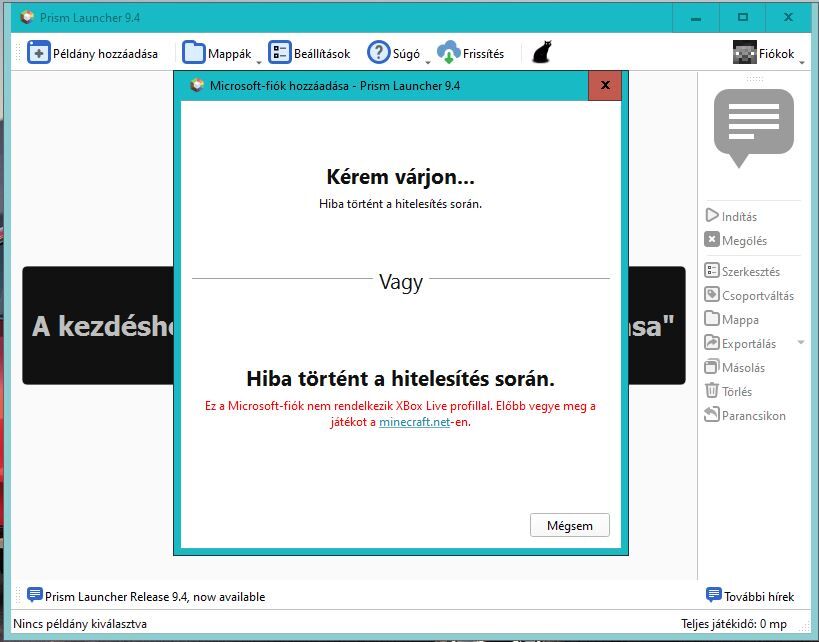The width and height of the screenshot is (819, 642).
Task: Click the Mégsem cancel button
Action: [x=569, y=525]
